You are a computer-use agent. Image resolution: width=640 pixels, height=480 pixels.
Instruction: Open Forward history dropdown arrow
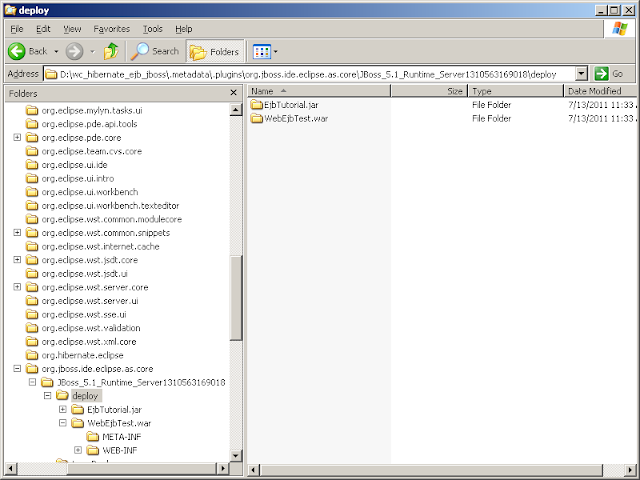93,52
